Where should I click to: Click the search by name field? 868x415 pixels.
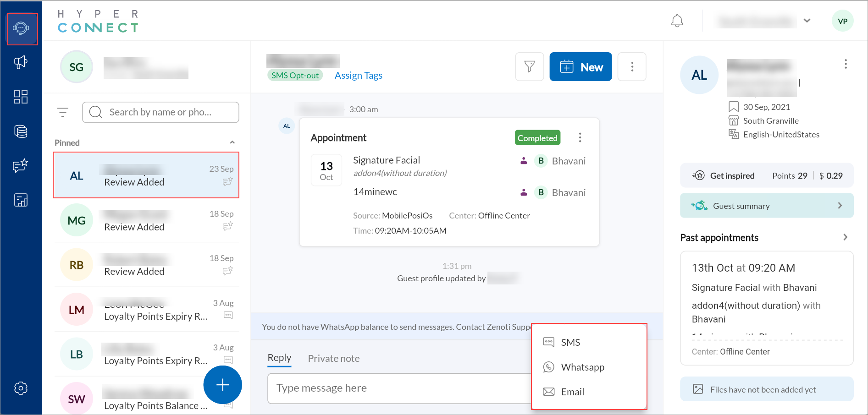tap(160, 112)
